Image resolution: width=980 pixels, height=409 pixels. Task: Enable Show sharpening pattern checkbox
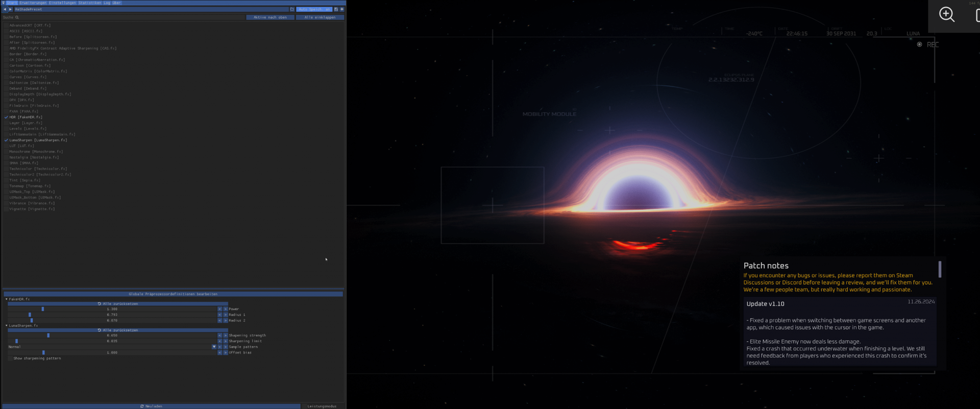pyautogui.click(x=10, y=358)
